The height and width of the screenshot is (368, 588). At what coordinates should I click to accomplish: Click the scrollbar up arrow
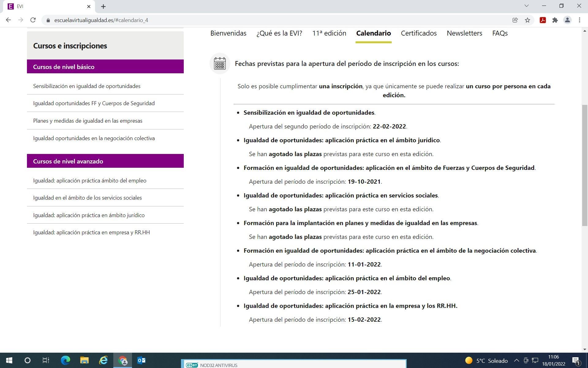[x=585, y=31]
